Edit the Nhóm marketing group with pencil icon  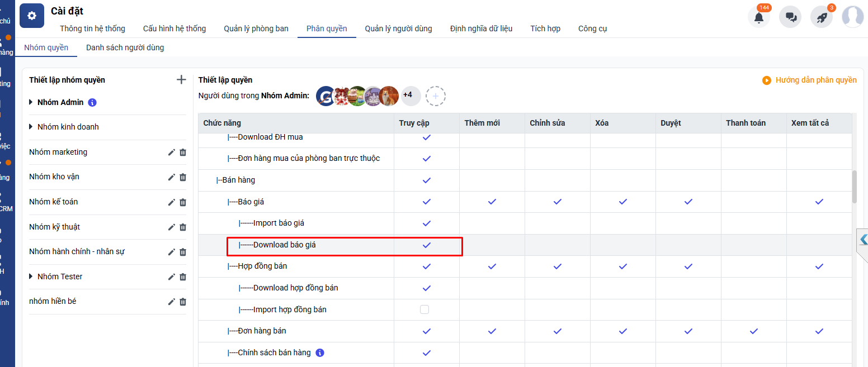click(x=172, y=152)
